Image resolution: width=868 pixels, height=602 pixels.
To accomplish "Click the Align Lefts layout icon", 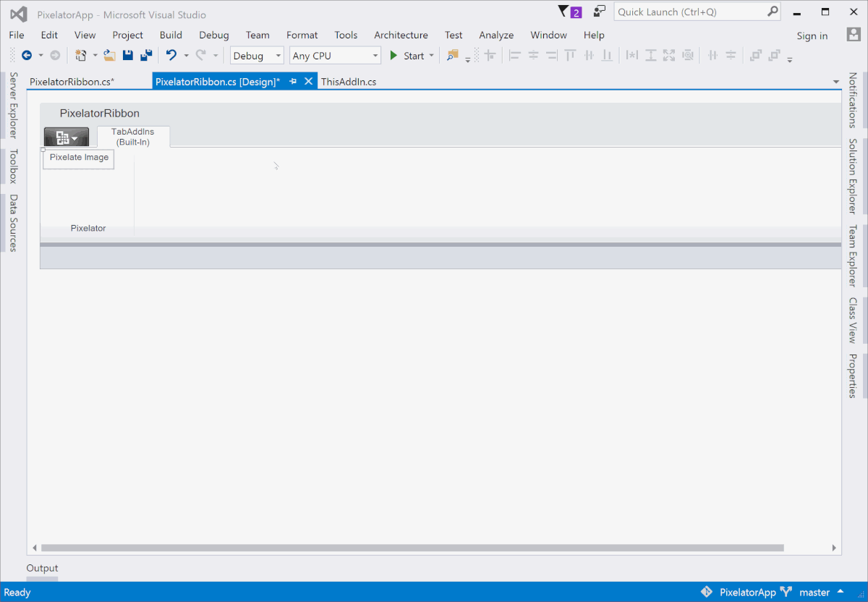I will [515, 56].
